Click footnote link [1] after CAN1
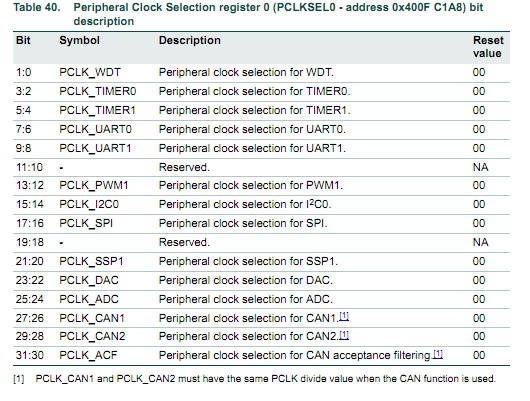 [x=344, y=316]
